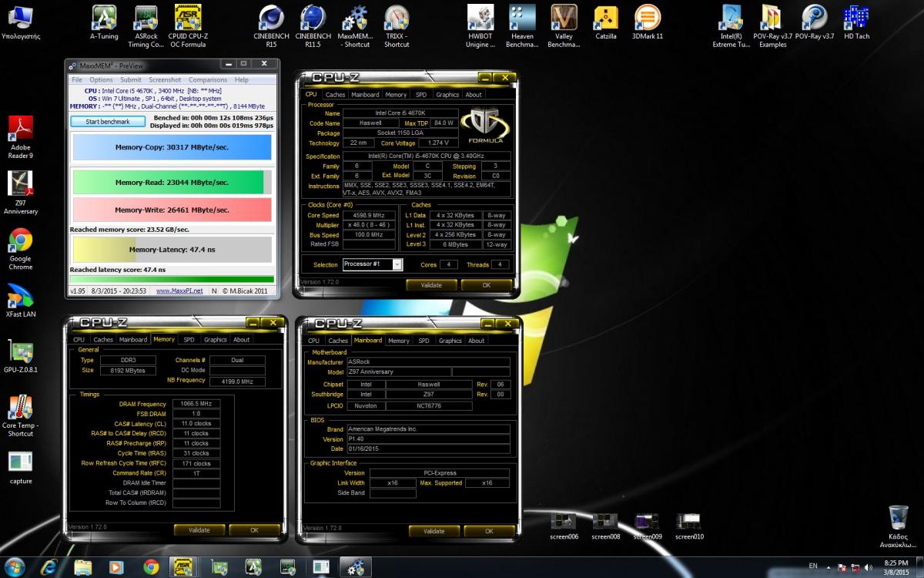Open the Screenshot menu in MaxxMEM
This screenshot has height=578, width=924.
pos(165,79)
